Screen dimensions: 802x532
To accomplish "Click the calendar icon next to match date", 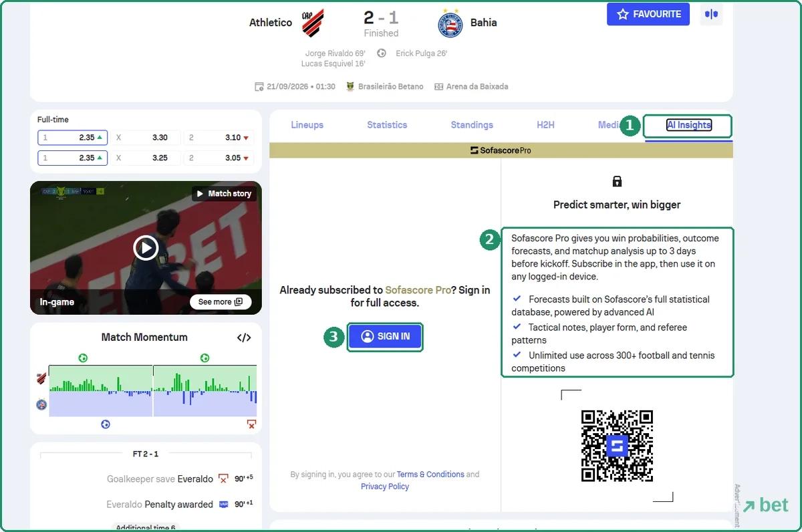I will pyautogui.click(x=259, y=87).
